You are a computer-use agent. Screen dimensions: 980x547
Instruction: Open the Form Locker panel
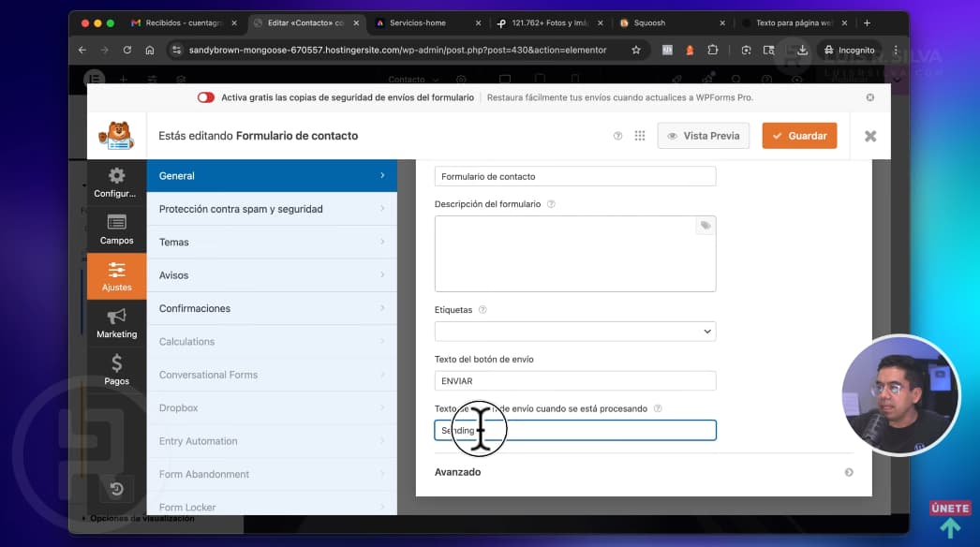pos(272,504)
